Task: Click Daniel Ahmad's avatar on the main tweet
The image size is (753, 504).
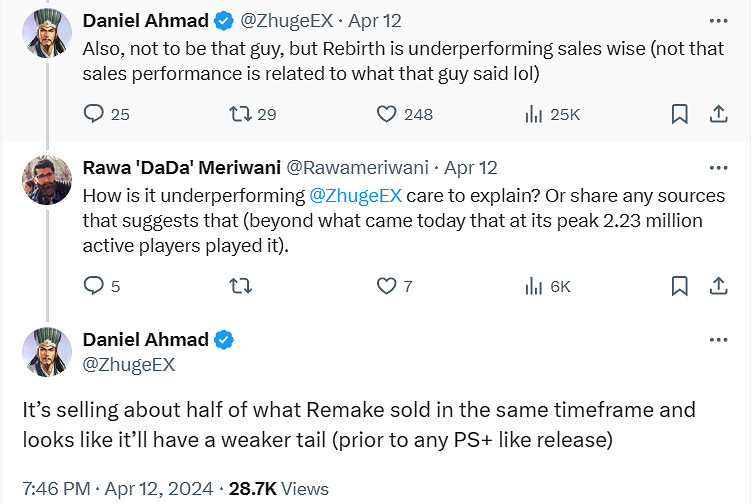Action: [45, 352]
